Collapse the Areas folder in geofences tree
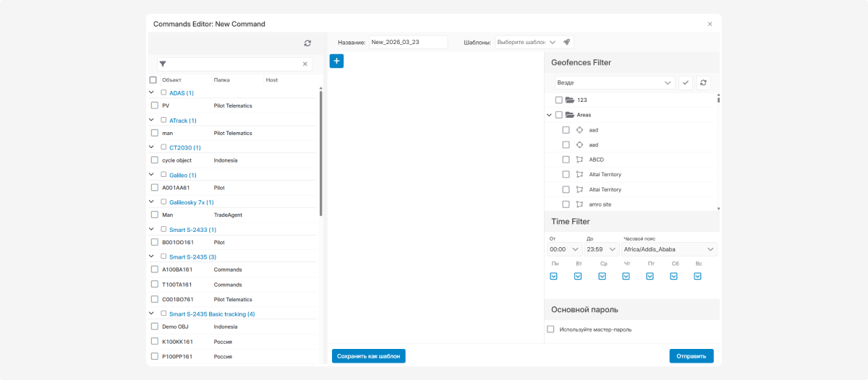The width and height of the screenshot is (868, 380). click(x=549, y=115)
